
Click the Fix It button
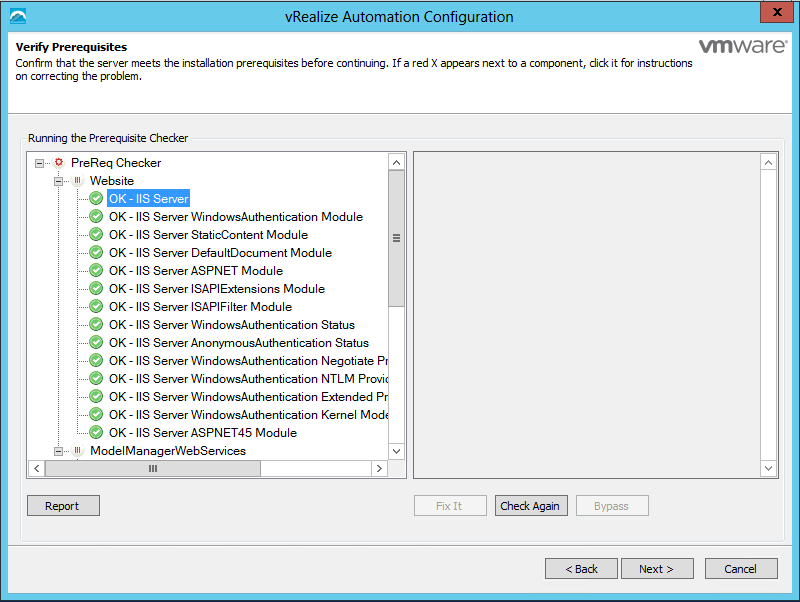click(x=450, y=506)
